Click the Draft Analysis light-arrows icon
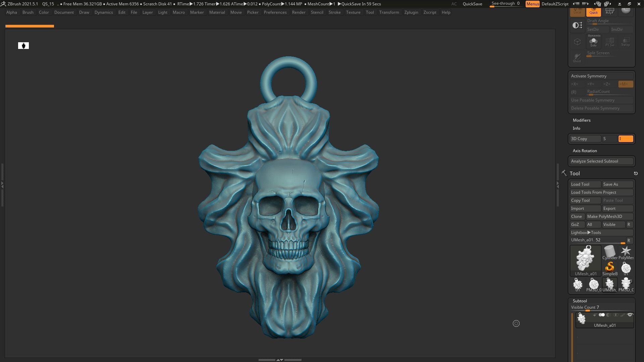Screen dimensions: 644x362 point(577,25)
